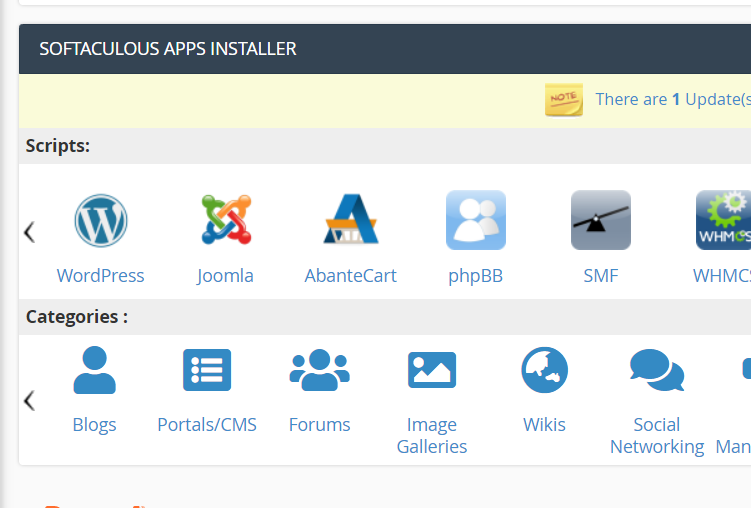
Task: Open the Joomla script icon
Action: (x=225, y=220)
